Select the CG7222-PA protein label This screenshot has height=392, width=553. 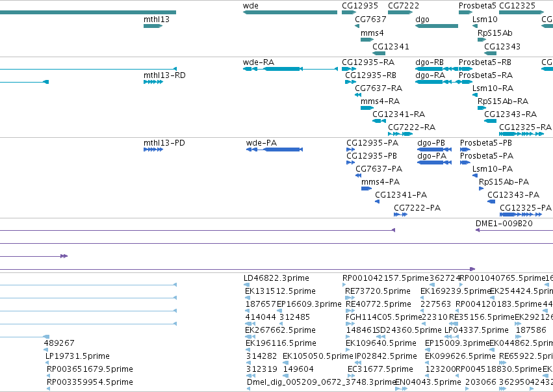point(417,208)
